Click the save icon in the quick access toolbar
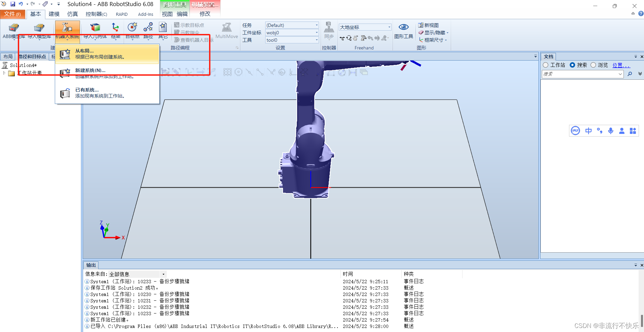 (13, 4)
